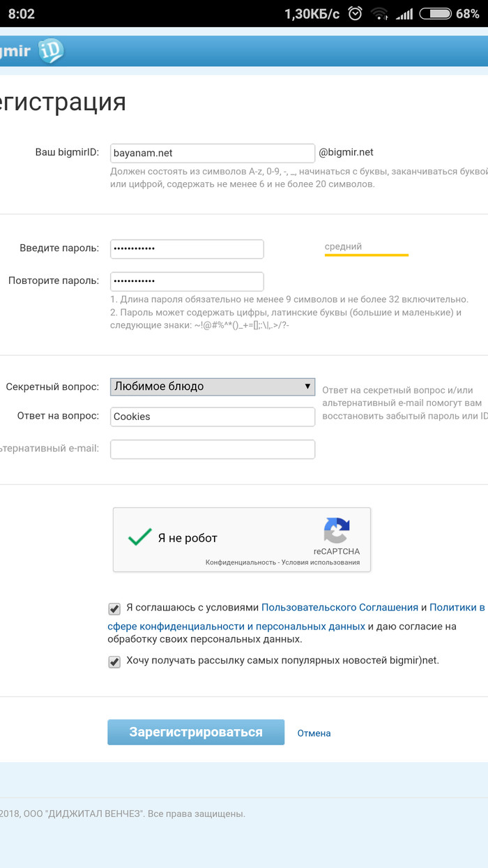Viewport: 488px width, 868px height.
Task: Open the privacy policy link
Action: click(236, 627)
